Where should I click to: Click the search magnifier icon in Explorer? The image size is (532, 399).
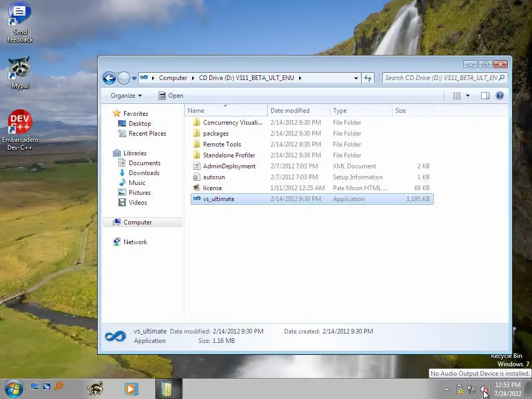point(502,78)
